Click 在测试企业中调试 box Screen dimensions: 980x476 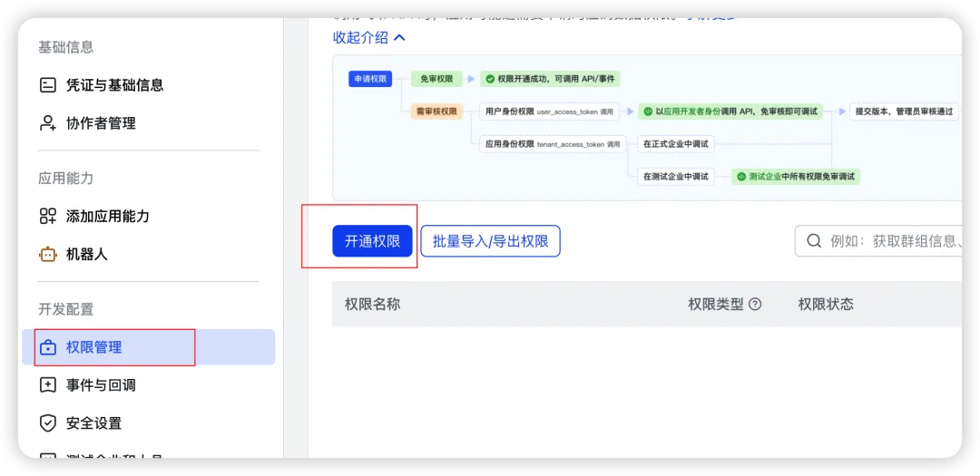pyautogui.click(x=676, y=177)
